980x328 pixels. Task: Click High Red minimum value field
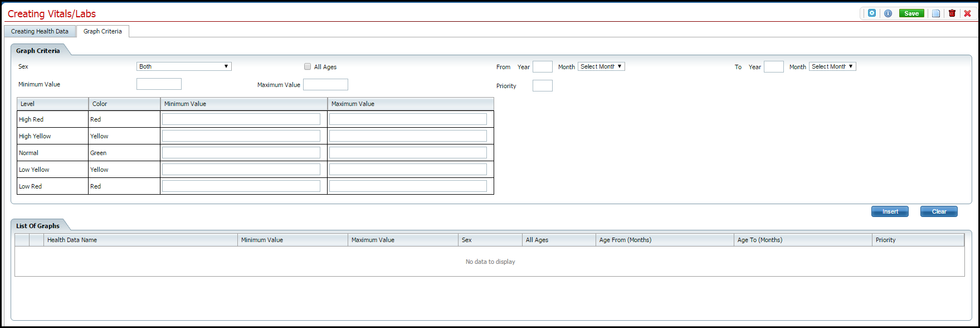pos(241,119)
